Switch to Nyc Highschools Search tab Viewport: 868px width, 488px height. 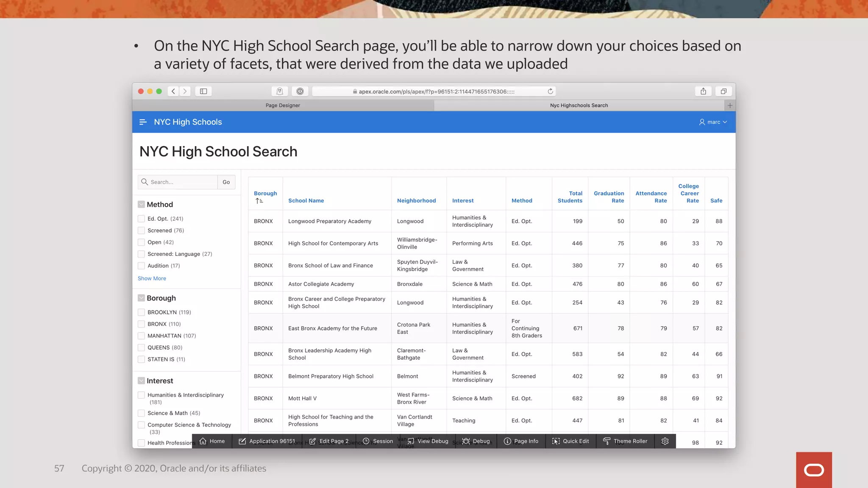click(579, 105)
